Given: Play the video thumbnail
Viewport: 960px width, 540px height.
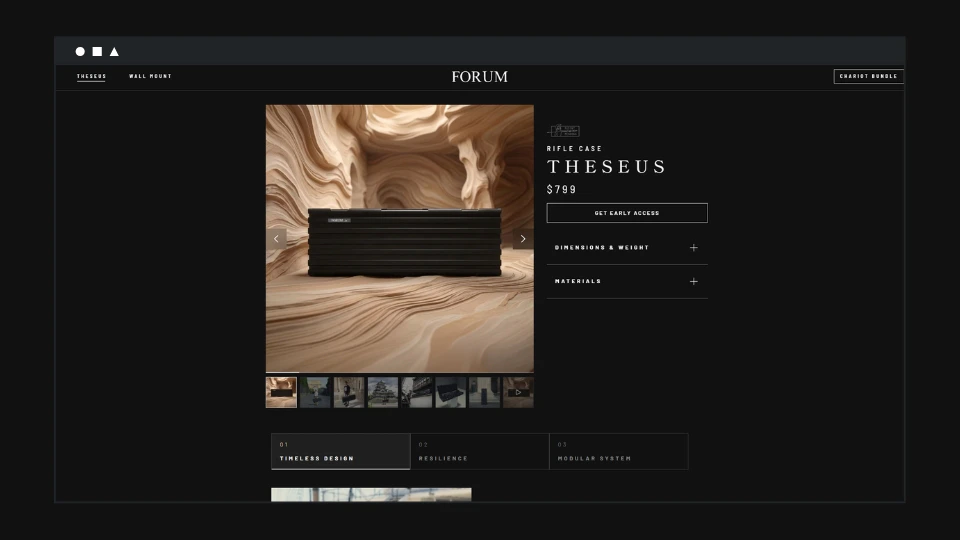Looking at the screenshot, I should [x=518, y=392].
